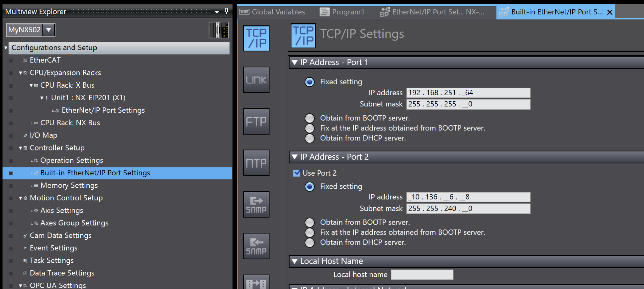Select CPU Rack: NX Bus tree item
The image size is (644, 289).
click(70, 123)
